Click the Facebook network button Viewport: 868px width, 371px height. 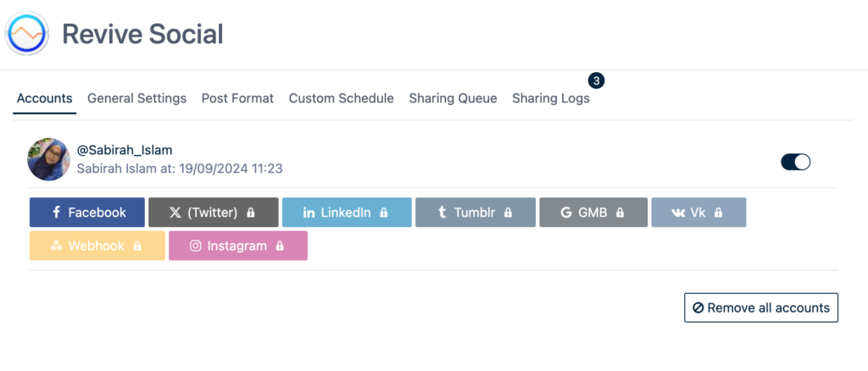point(87,213)
